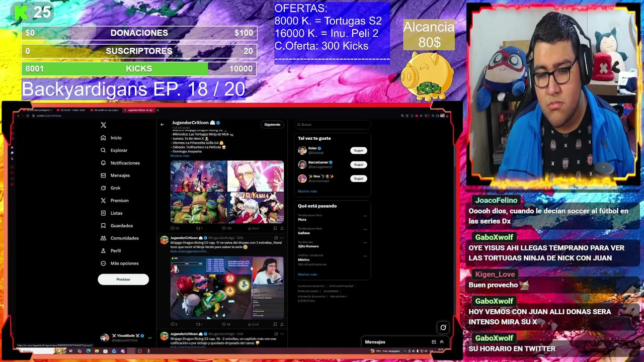Bookmark the Ninjago cap. 17 post
644x362 pixels.
coord(275,324)
